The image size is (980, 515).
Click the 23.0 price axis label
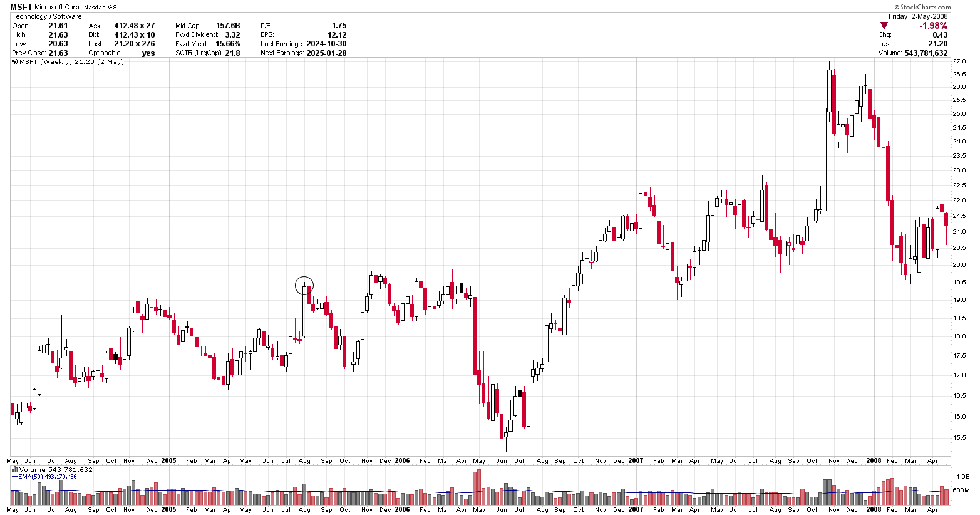click(x=959, y=170)
